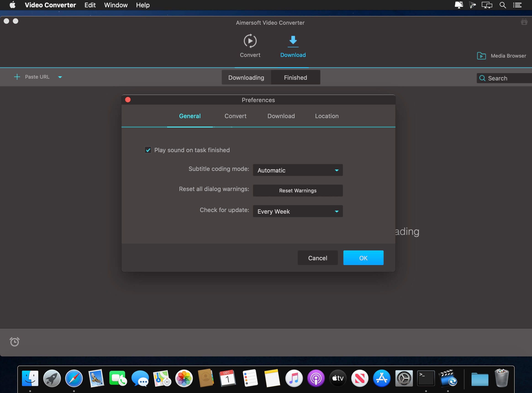Toggle Play sound on task finished

pos(148,150)
